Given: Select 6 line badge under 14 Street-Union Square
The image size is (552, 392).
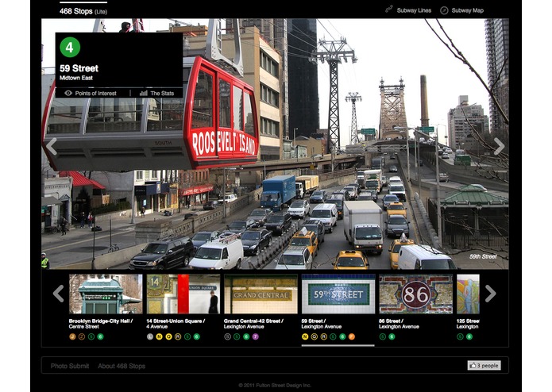Looking at the screenshot, I should coord(196,336).
